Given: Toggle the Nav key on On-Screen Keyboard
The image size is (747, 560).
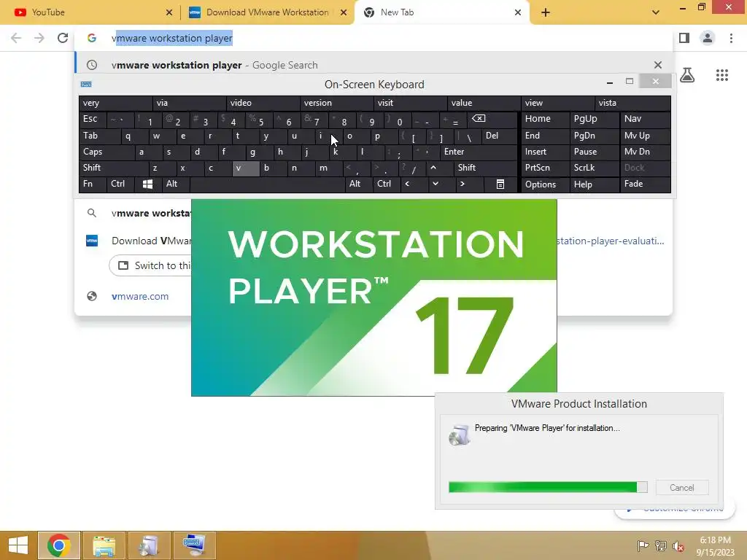Looking at the screenshot, I should [x=645, y=119].
